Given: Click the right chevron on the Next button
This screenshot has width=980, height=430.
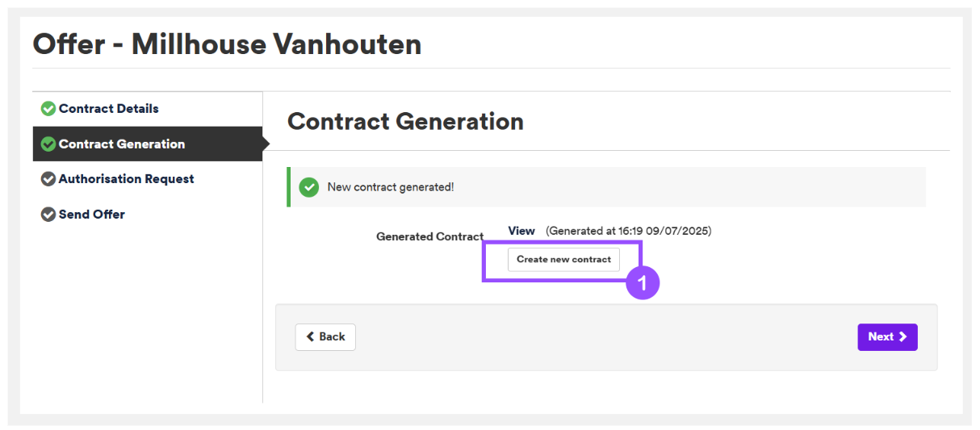Looking at the screenshot, I should pyautogui.click(x=903, y=337).
